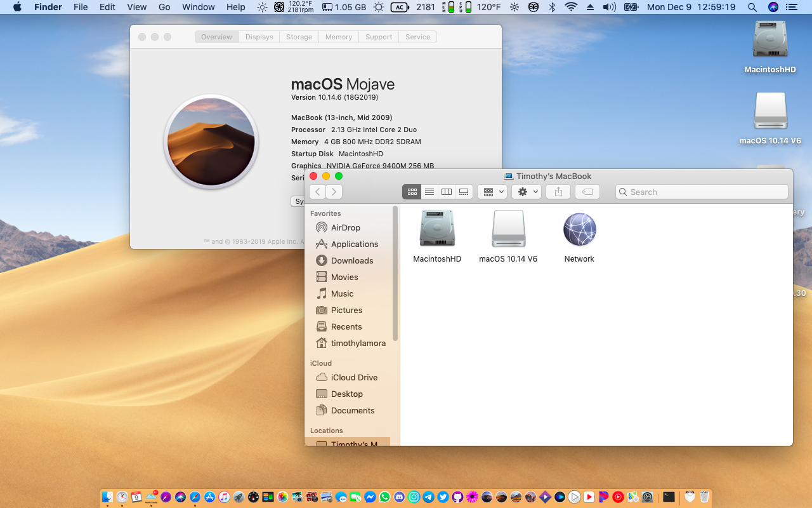
Task: Open Siri from the menu bar
Action: point(773,7)
